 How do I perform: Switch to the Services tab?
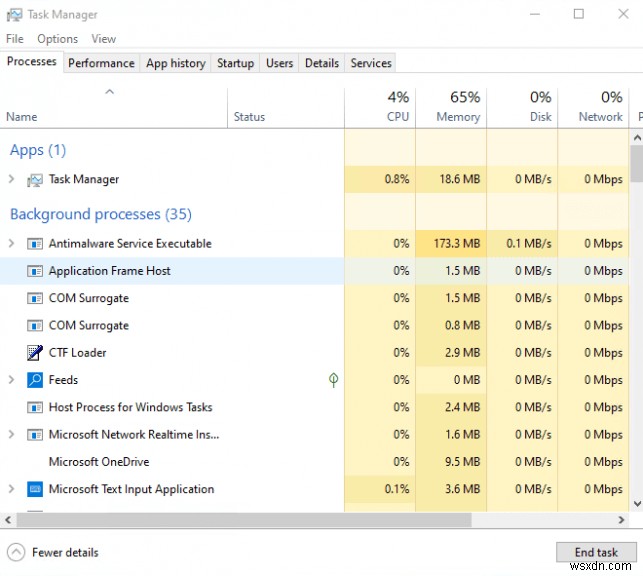371,63
